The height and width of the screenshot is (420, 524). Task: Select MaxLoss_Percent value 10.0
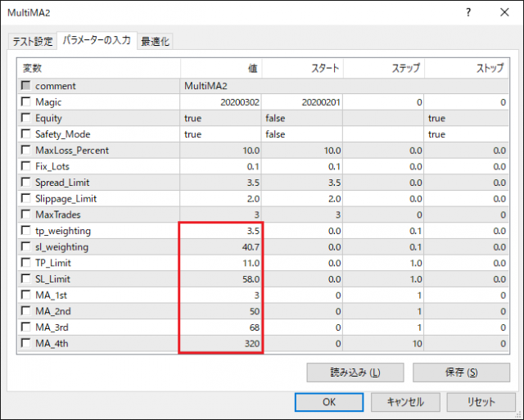220,151
